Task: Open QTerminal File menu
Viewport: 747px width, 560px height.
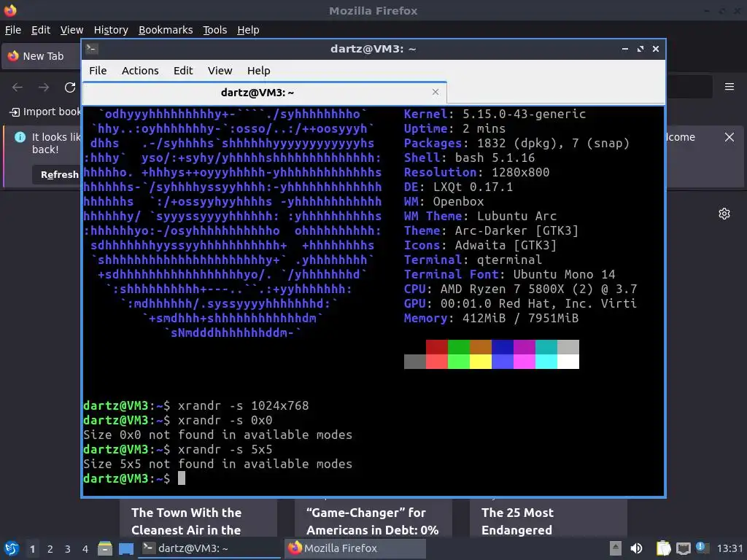Action: click(98, 71)
